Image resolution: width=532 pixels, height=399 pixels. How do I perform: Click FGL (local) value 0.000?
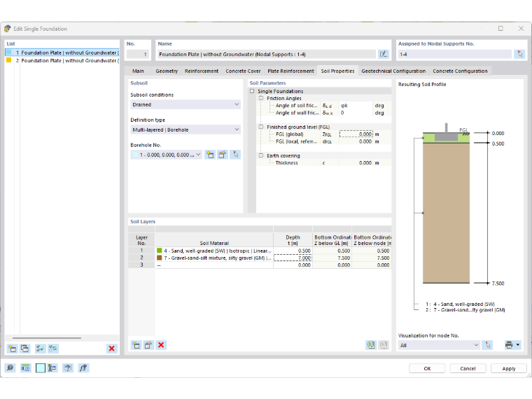[x=356, y=141]
